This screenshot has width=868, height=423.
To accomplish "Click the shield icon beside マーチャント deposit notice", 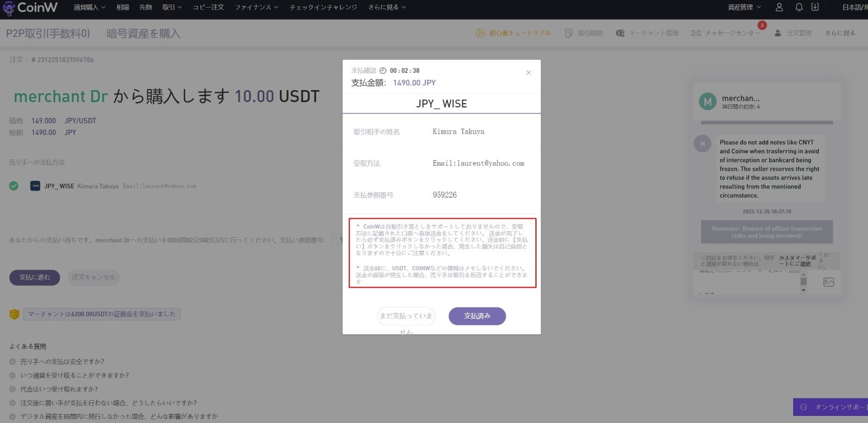I will pyautogui.click(x=15, y=314).
